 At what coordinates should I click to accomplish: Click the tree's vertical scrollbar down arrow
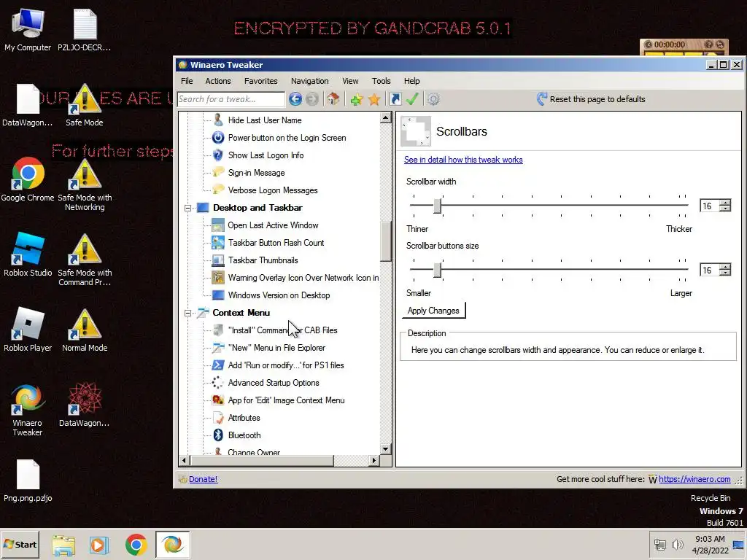pyautogui.click(x=385, y=449)
